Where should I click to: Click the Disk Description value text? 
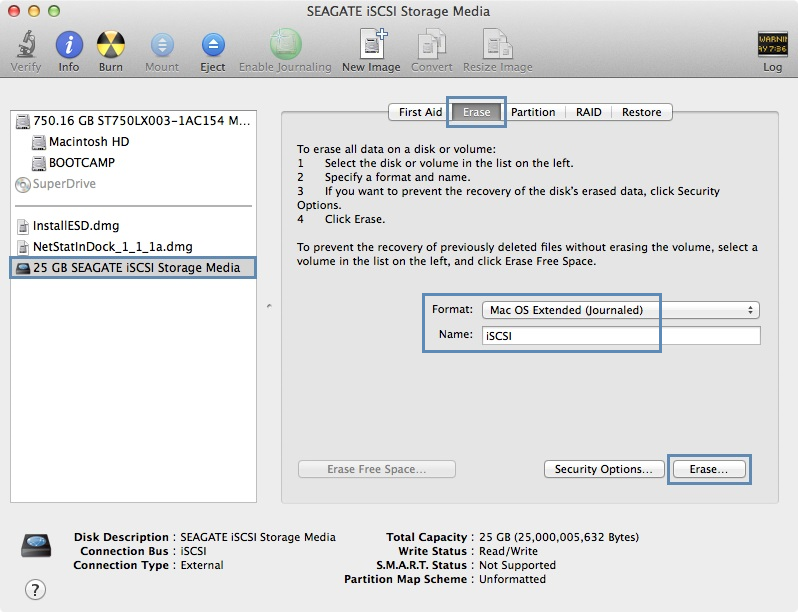pos(258,537)
